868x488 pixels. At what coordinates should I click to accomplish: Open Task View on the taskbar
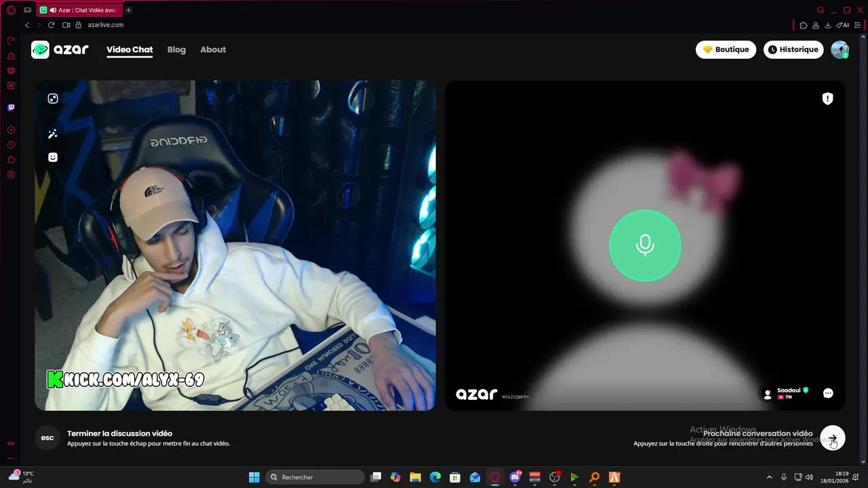click(x=376, y=477)
